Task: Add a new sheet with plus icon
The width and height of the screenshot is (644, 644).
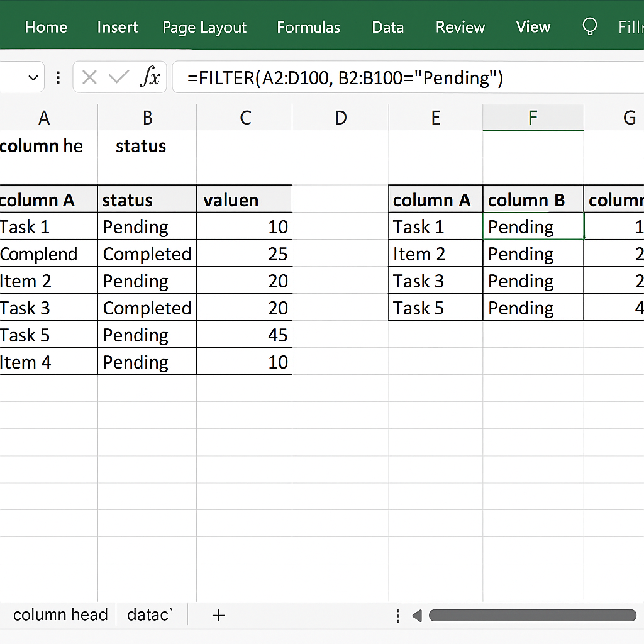Action: click(x=218, y=615)
